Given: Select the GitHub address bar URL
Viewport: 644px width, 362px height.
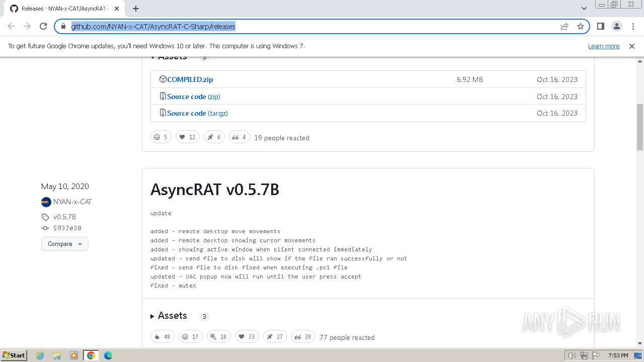Looking at the screenshot, I should (153, 26).
